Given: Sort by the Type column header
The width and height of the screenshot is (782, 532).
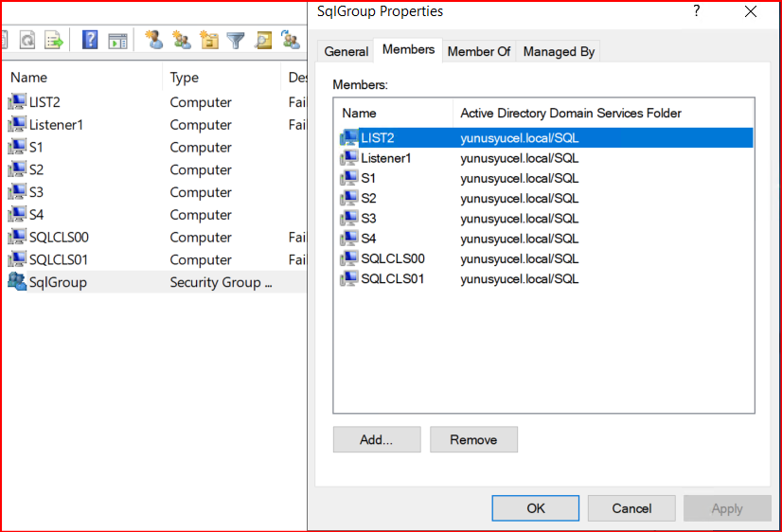Looking at the screenshot, I should pyautogui.click(x=184, y=78).
